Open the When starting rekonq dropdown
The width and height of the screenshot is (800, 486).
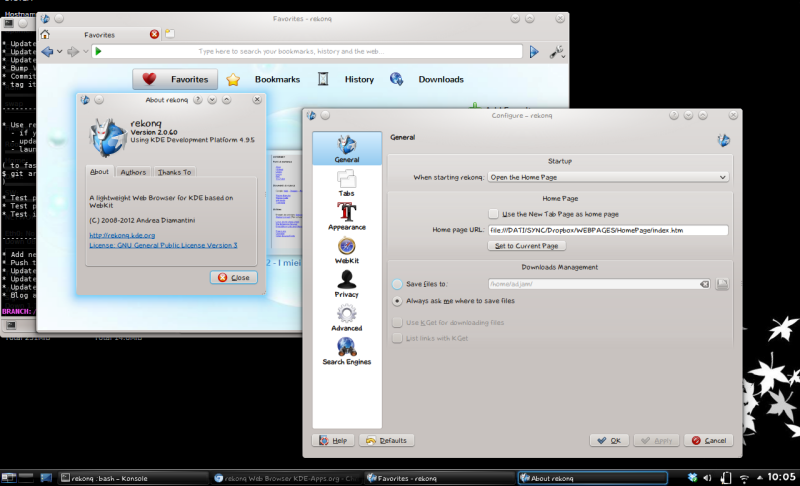608,177
